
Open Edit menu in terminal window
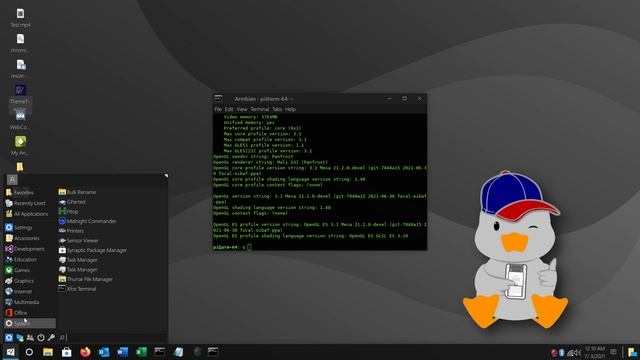[229, 109]
